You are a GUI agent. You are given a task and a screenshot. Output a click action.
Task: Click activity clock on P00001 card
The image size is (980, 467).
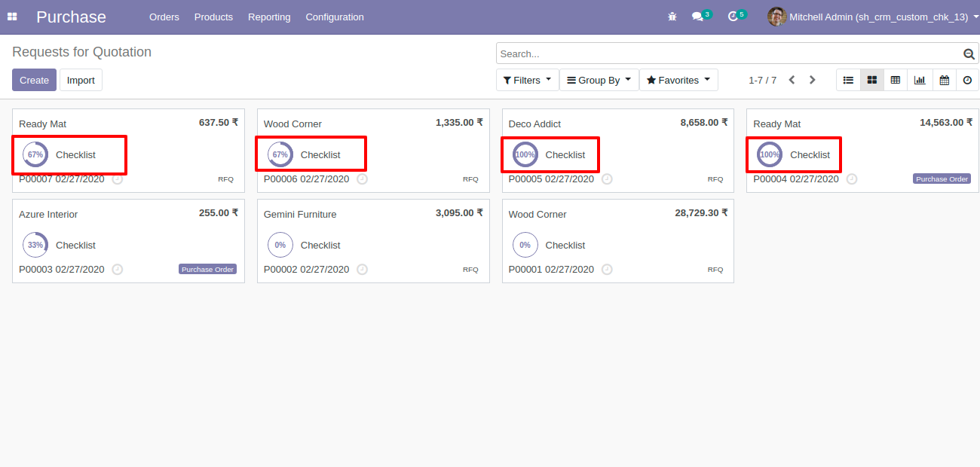pos(607,270)
